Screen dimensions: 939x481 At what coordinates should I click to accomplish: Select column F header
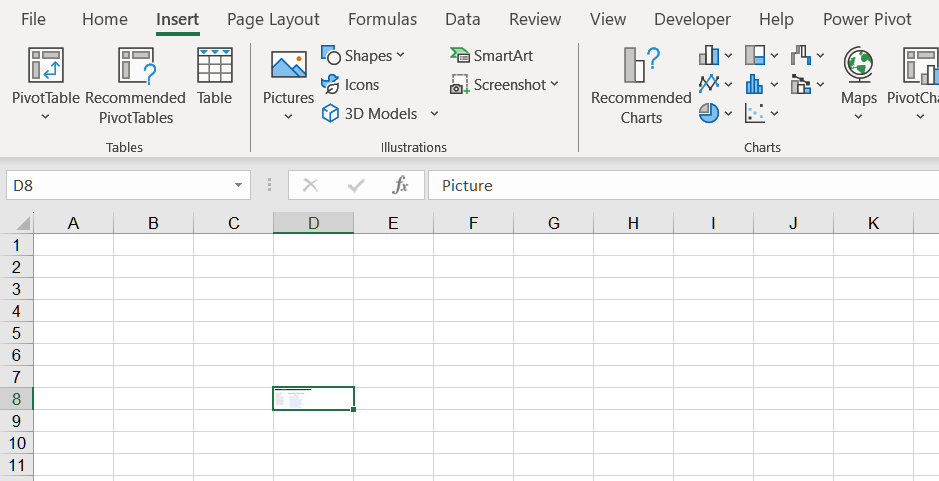tap(473, 223)
